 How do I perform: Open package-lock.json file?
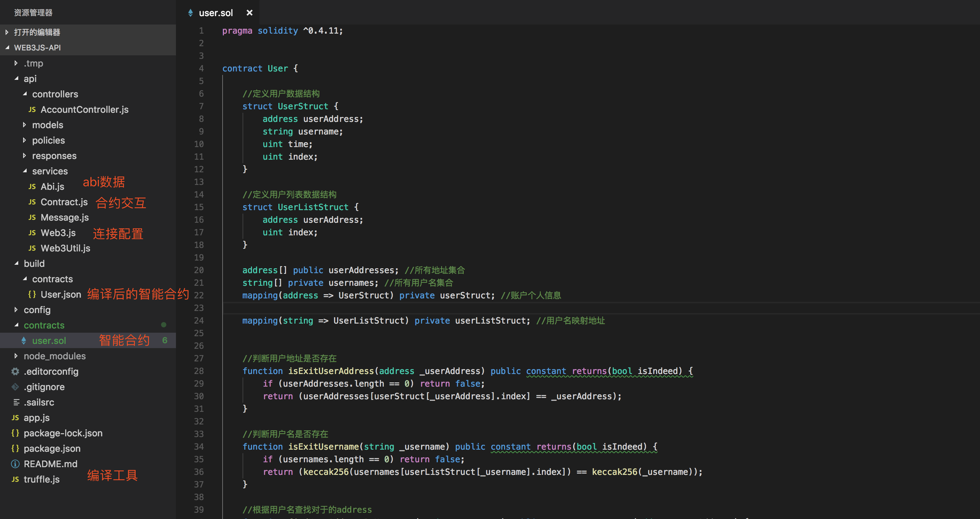tap(63, 433)
